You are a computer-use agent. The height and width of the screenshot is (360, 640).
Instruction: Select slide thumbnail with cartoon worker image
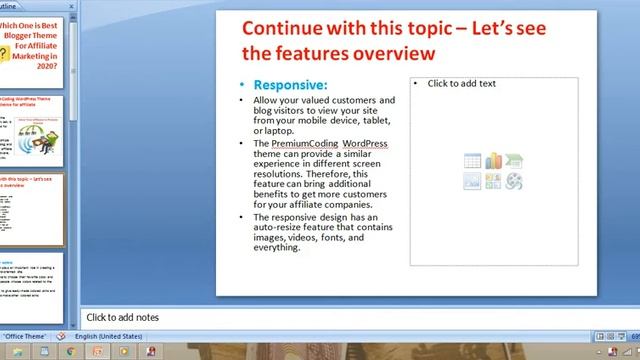click(31, 131)
